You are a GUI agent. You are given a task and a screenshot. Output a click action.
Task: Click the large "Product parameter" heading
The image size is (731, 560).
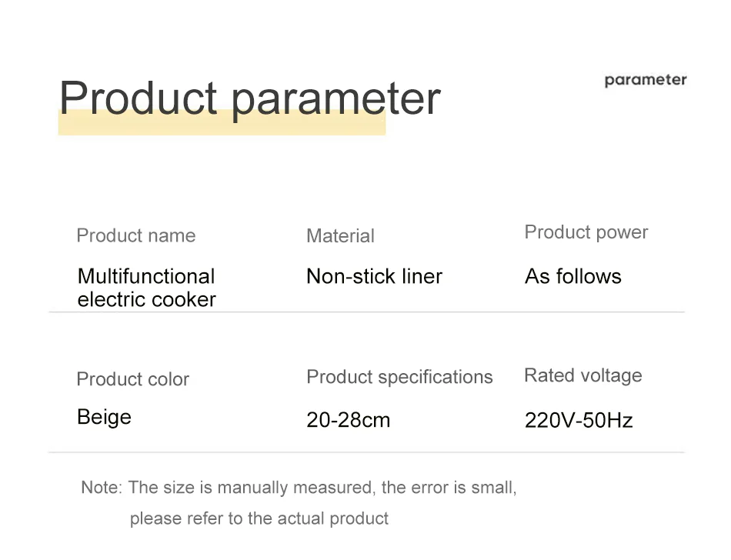coord(249,98)
